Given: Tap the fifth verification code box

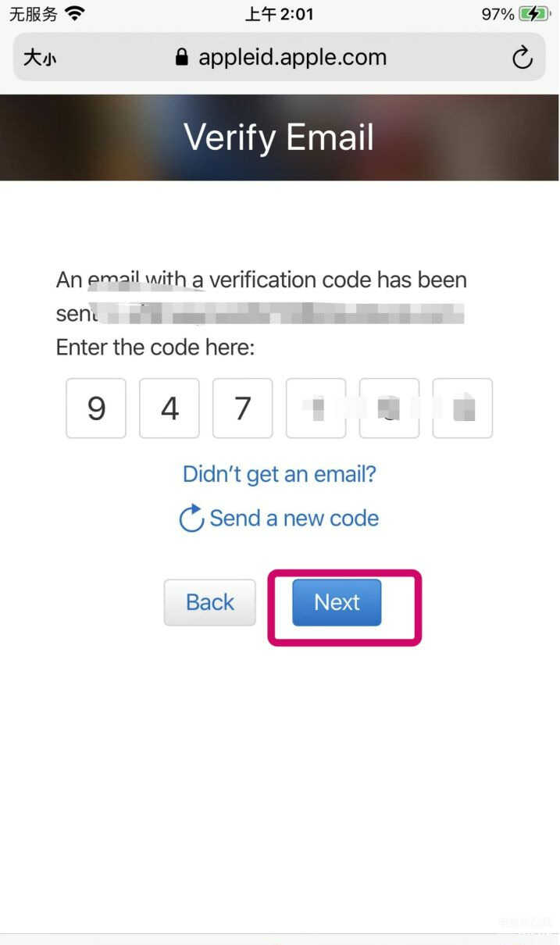Looking at the screenshot, I should tap(390, 408).
